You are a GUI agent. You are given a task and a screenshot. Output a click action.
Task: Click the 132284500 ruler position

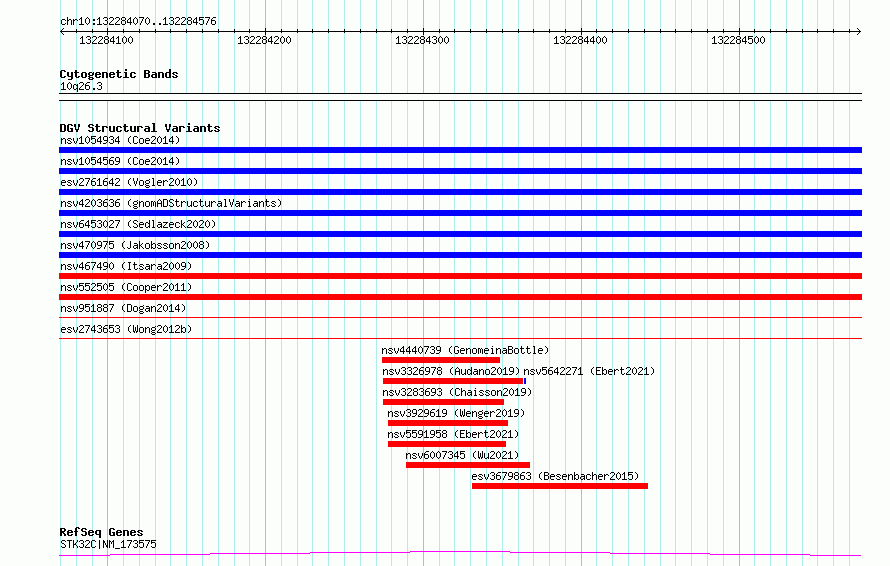(x=738, y=40)
